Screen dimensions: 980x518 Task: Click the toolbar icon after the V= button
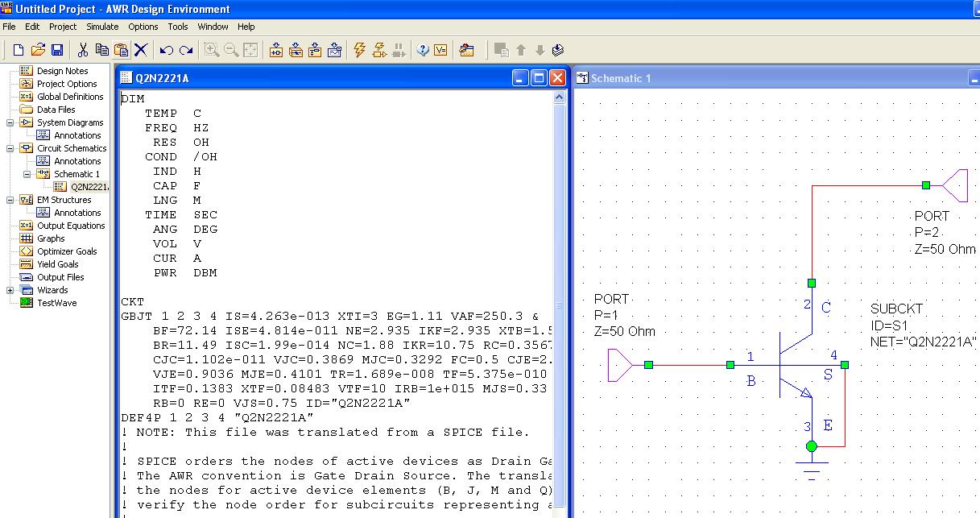pos(466,50)
